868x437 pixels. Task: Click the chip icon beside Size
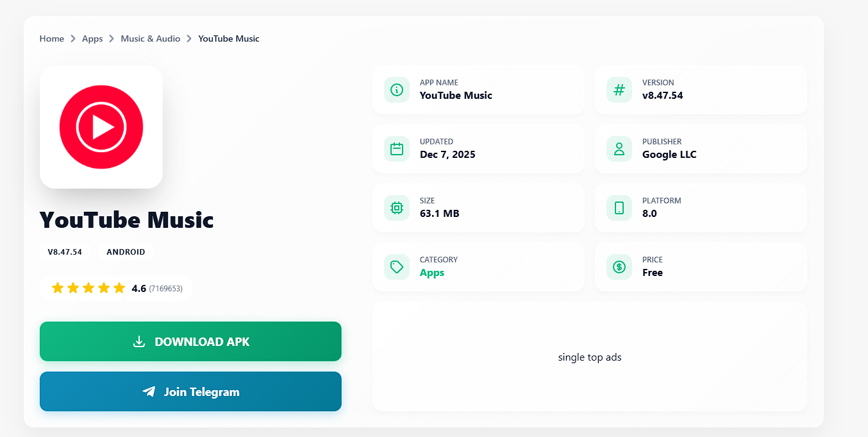pos(397,208)
